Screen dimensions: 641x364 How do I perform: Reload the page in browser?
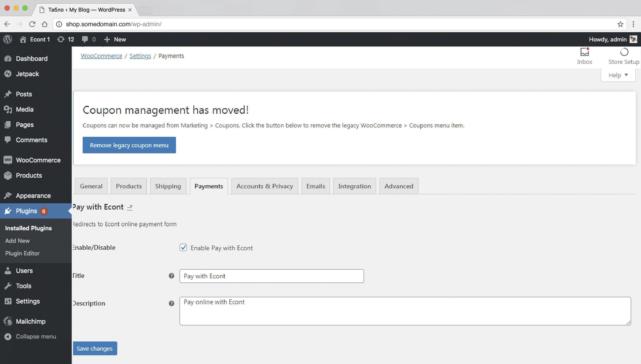tap(32, 24)
